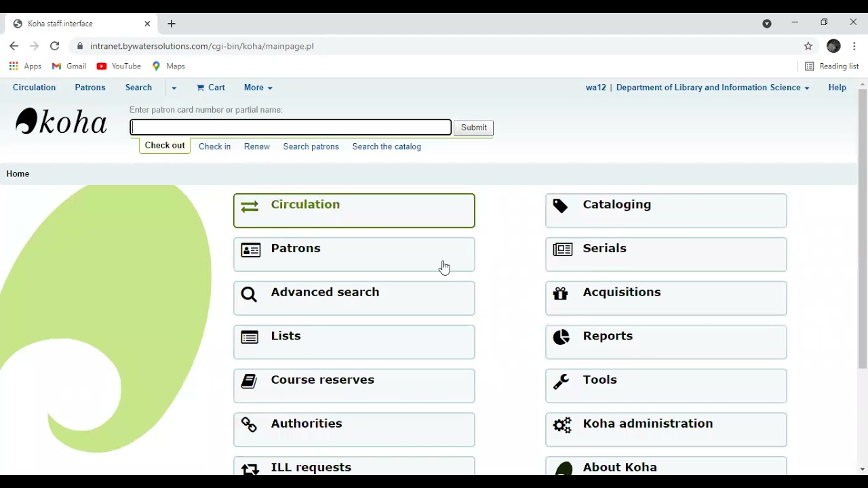The width and height of the screenshot is (868, 488).
Task: Open Patrons in top navigation
Action: pos(90,87)
